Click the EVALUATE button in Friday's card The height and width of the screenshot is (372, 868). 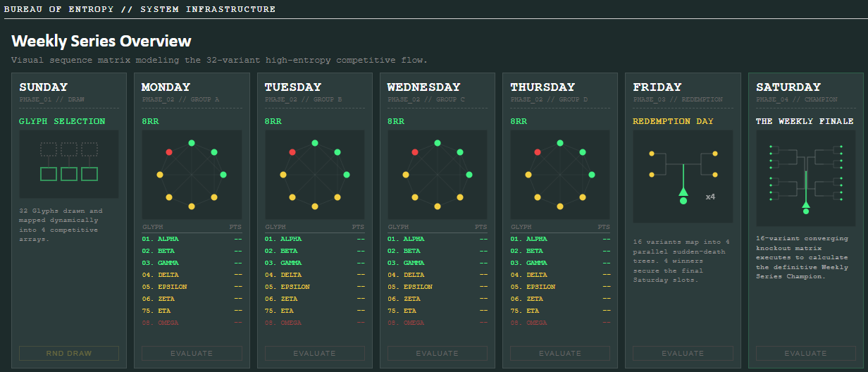click(683, 353)
